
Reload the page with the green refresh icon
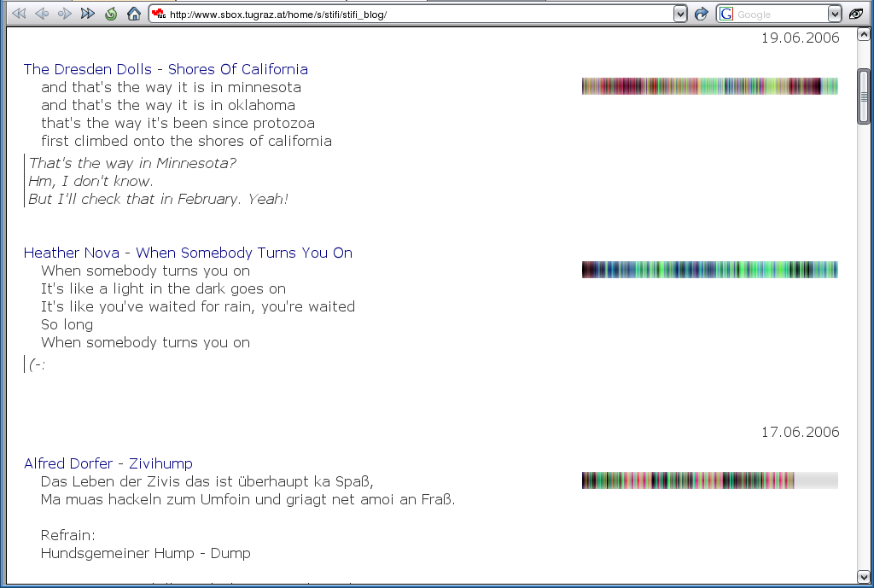(x=111, y=14)
